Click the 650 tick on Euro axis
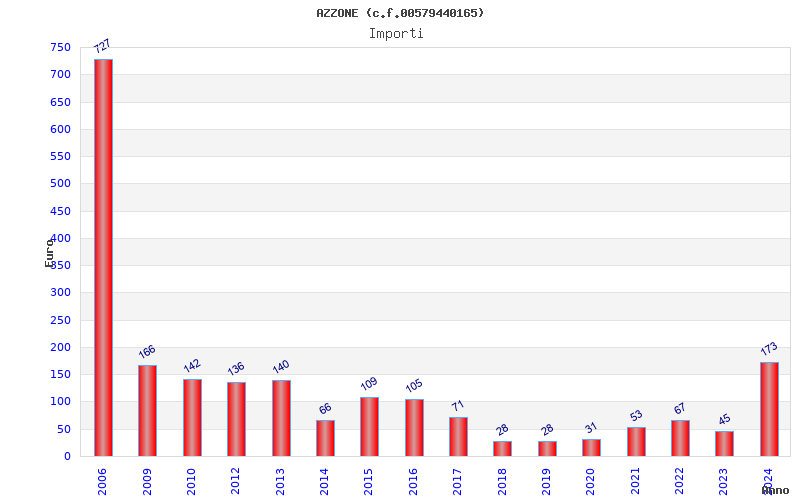The width and height of the screenshot is (800, 500). tap(60, 102)
